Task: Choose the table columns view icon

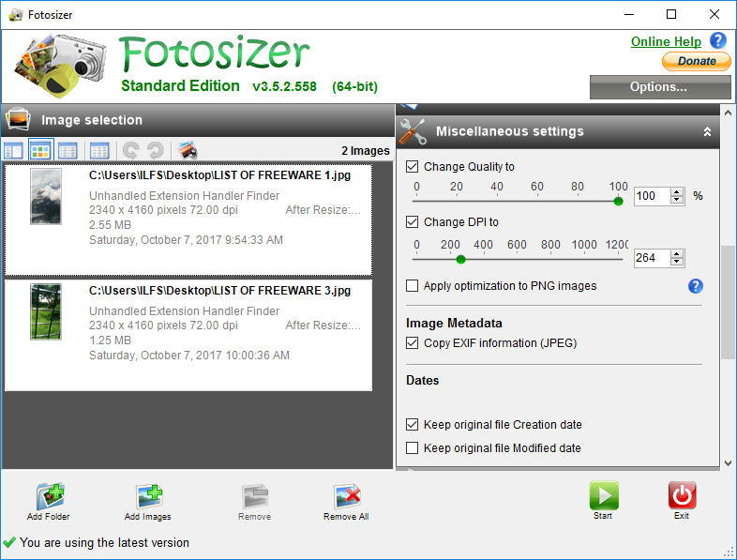Action: [x=99, y=151]
